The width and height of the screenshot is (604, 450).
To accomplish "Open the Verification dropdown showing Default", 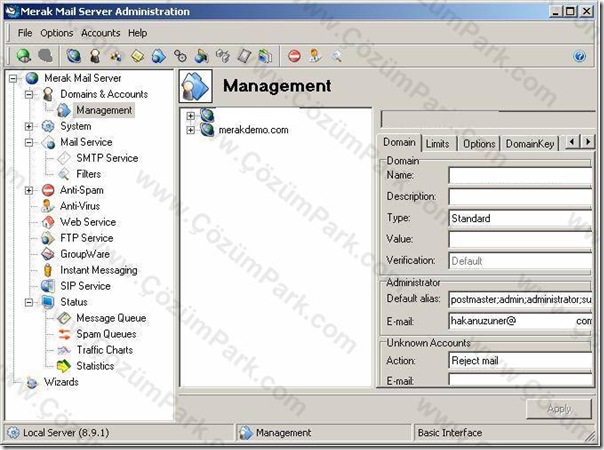I will 520,261.
